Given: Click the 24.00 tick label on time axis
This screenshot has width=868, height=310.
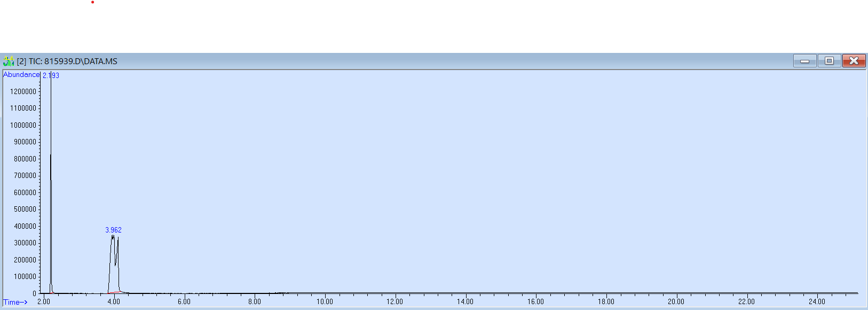Looking at the screenshot, I should (x=817, y=301).
